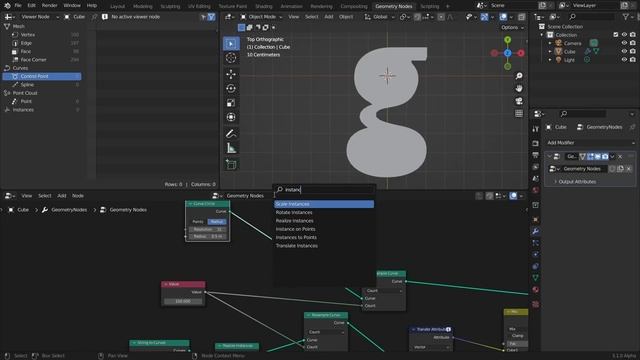Toggle modifier show in viewport icon
The image size is (640, 360).
point(597,156)
